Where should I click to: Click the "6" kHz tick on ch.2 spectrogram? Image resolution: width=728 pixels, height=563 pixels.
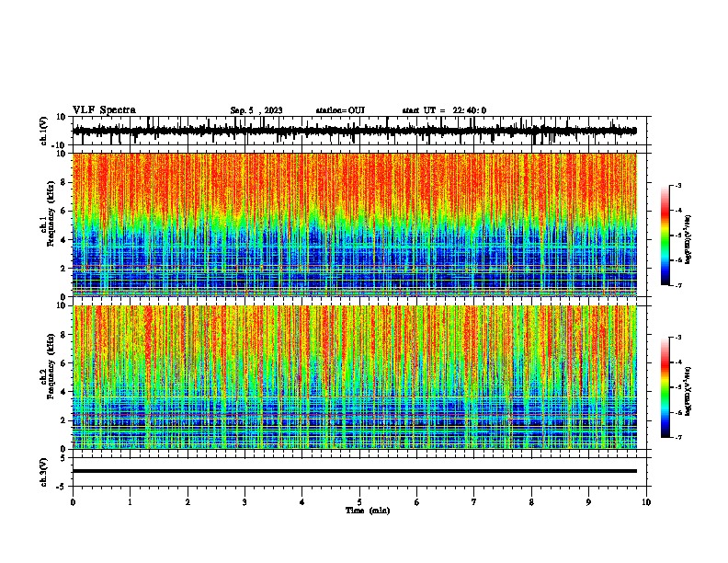63,363
